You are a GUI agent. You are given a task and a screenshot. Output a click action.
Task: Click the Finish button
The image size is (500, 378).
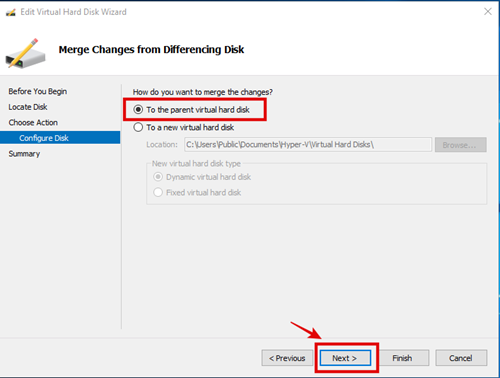click(402, 358)
